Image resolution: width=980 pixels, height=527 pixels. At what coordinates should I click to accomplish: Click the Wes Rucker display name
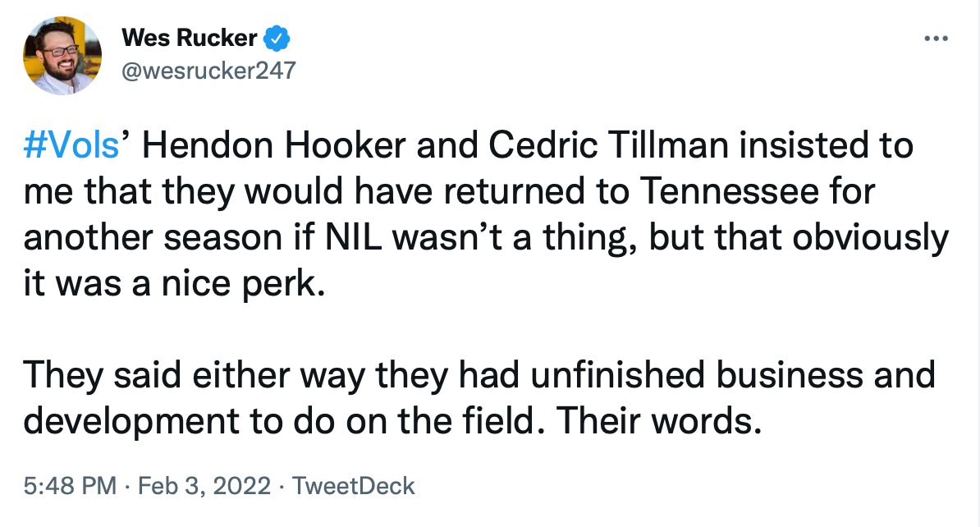[190, 38]
